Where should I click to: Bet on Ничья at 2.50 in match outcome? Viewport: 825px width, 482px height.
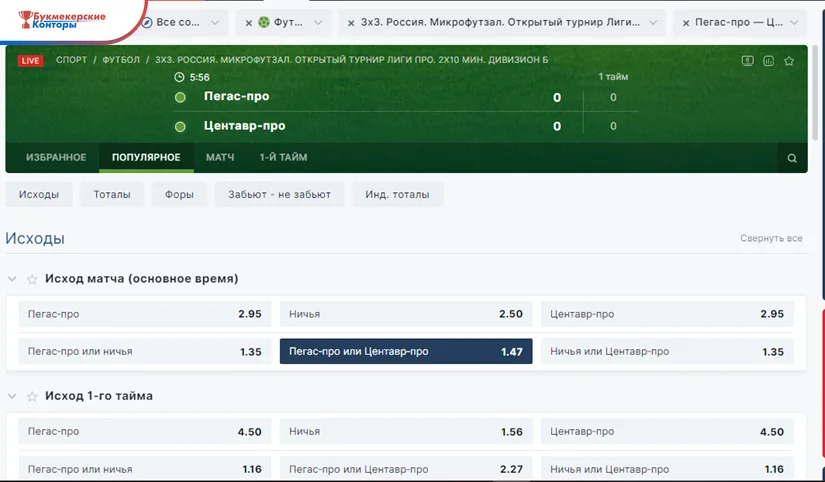[406, 314]
